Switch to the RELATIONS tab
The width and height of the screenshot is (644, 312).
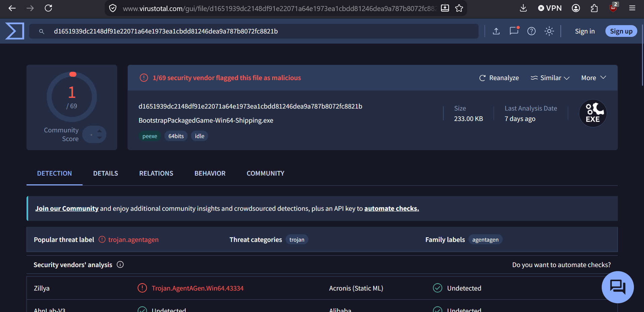tap(156, 173)
